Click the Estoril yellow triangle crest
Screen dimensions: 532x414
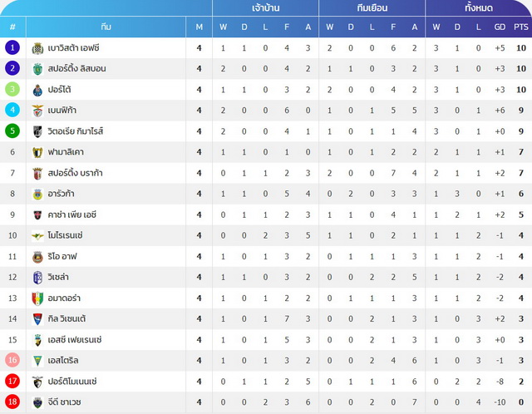click(37, 361)
